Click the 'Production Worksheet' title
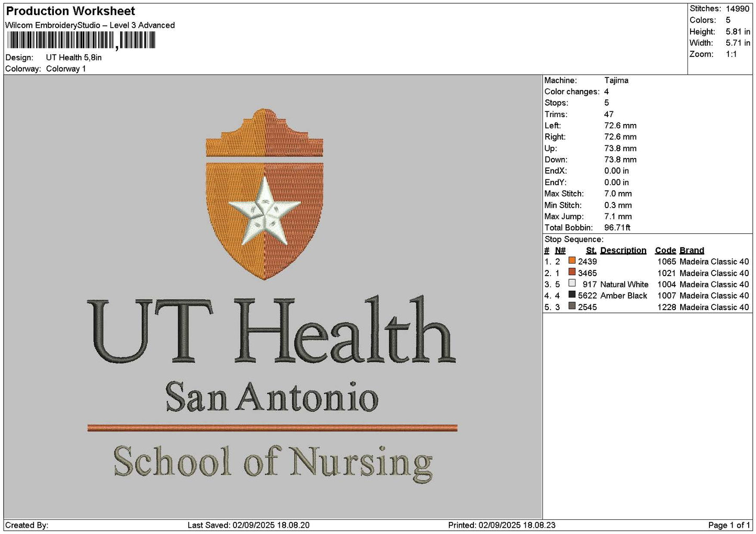This screenshot has height=534, width=756. [70, 11]
